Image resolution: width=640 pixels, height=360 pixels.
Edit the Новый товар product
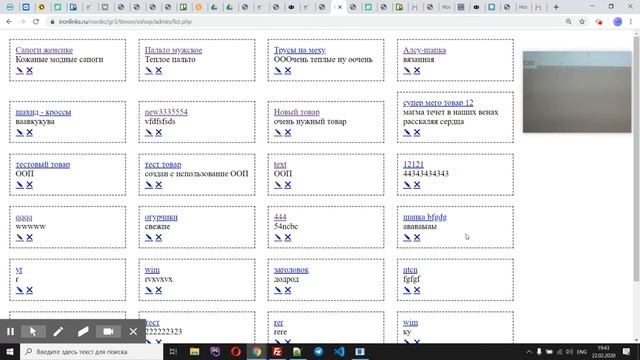(x=278, y=132)
